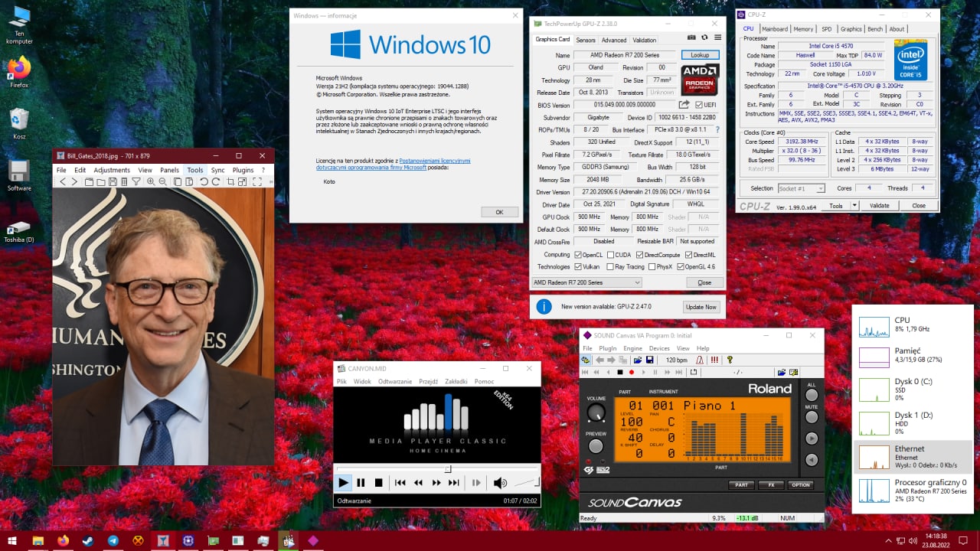
Task: Open the AMD Radeon R7 200 Series GPU dropdown
Action: tap(587, 282)
